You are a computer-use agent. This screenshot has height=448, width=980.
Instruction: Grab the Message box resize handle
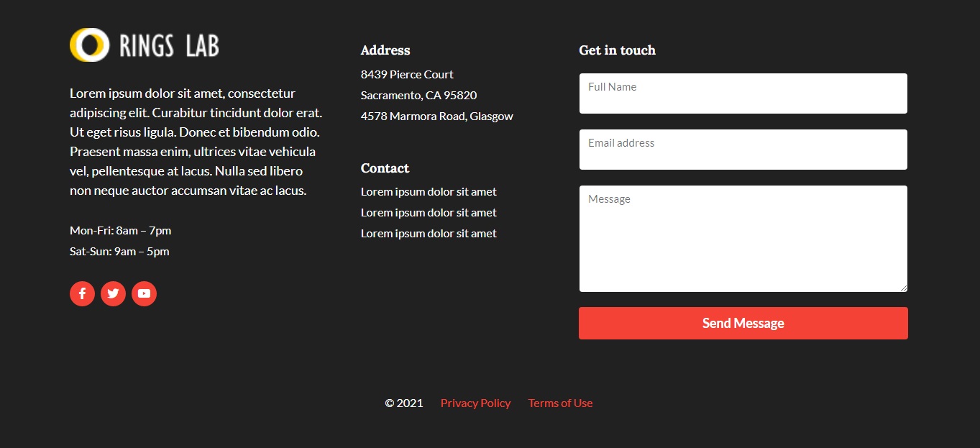[903, 288]
